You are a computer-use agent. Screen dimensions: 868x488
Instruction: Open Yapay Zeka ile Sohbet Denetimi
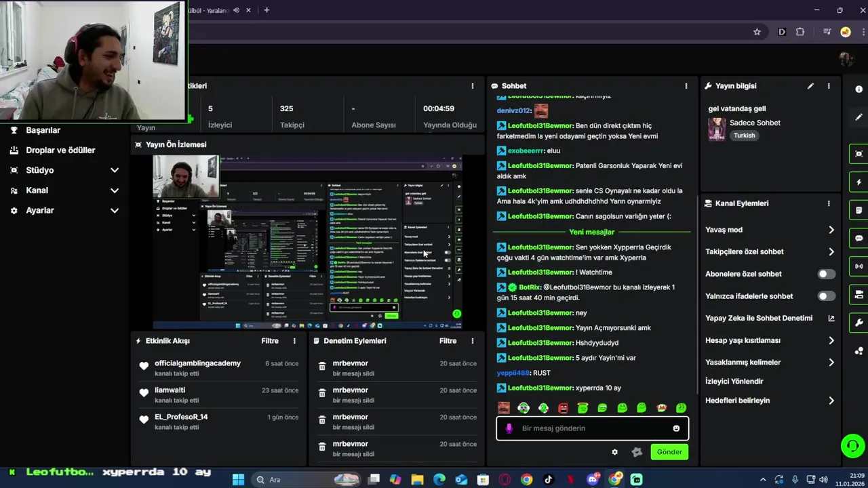pyautogui.click(x=770, y=318)
